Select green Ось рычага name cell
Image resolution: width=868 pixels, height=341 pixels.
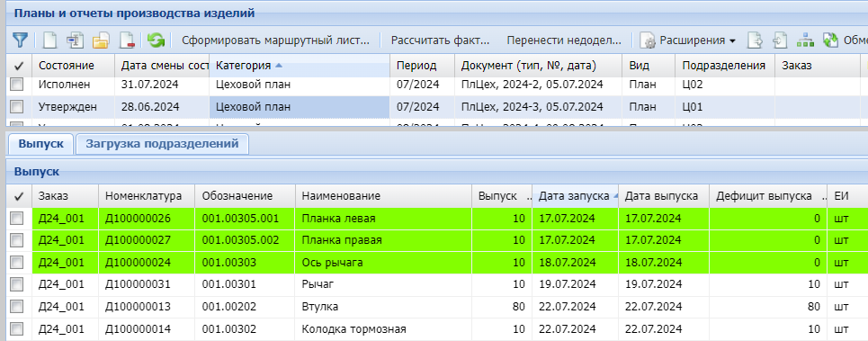tap(383, 263)
